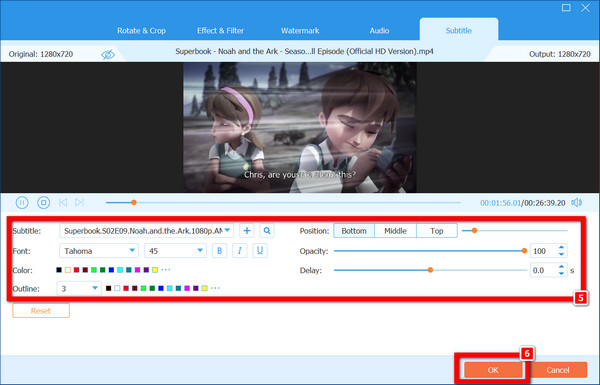Pick white font color swatch
Image resolution: width=600 pixels, height=385 pixels.
pyautogui.click(x=68, y=270)
